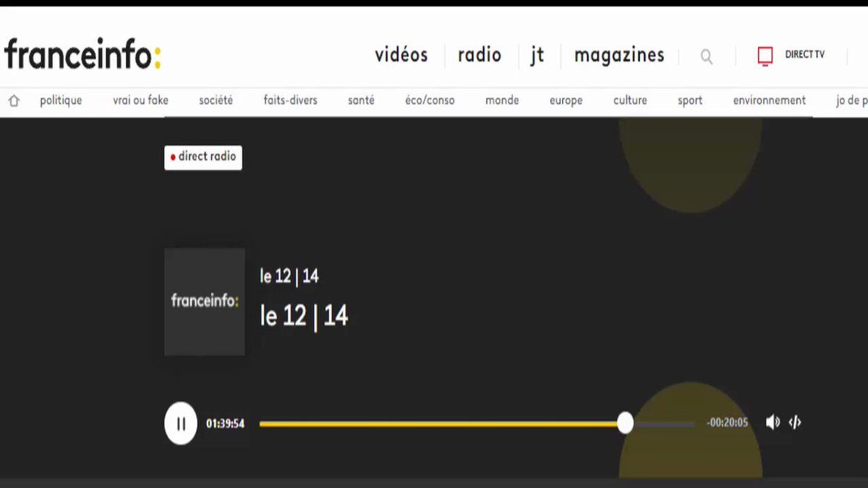Screen dimensions: 868x488
Task: Mute audio with the speaker icon
Action: tap(773, 422)
